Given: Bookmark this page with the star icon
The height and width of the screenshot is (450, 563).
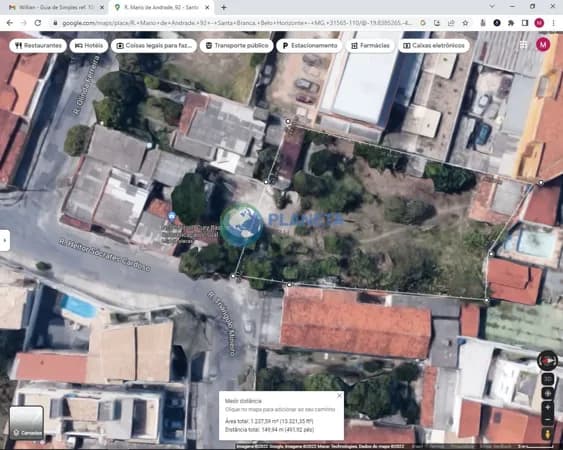Looking at the screenshot, I should pos(465,23).
